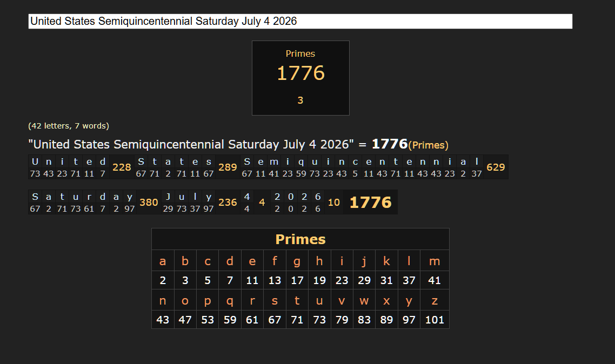Click value 13 in the Primes table
The height and width of the screenshot is (364, 615).
275,280
